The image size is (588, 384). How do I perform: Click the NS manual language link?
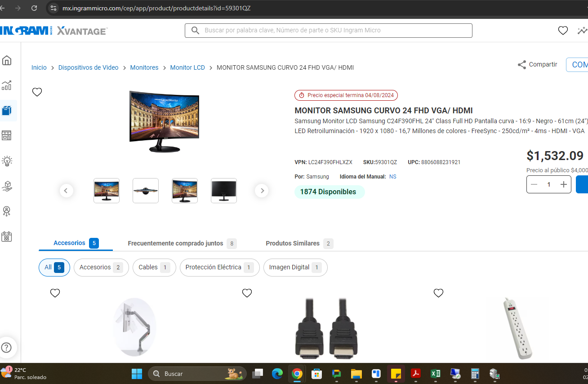click(x=393, y=177)
